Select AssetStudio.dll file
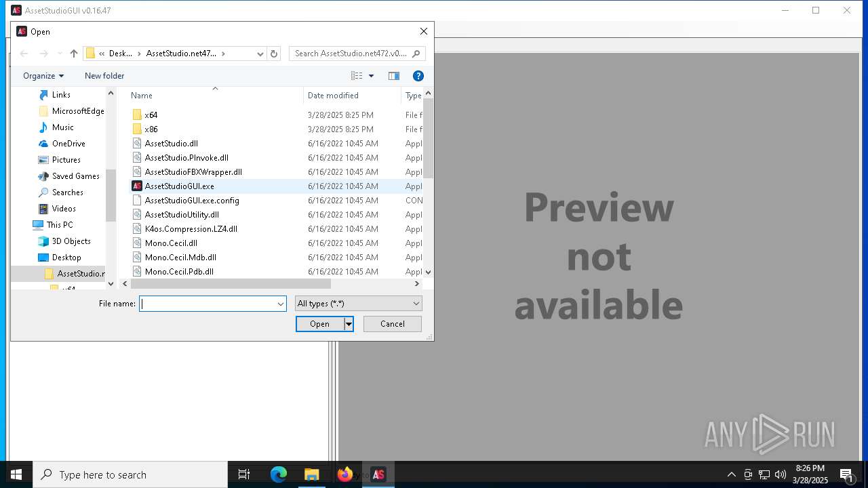This screenshot has width=868, height=488. point(171,144)
